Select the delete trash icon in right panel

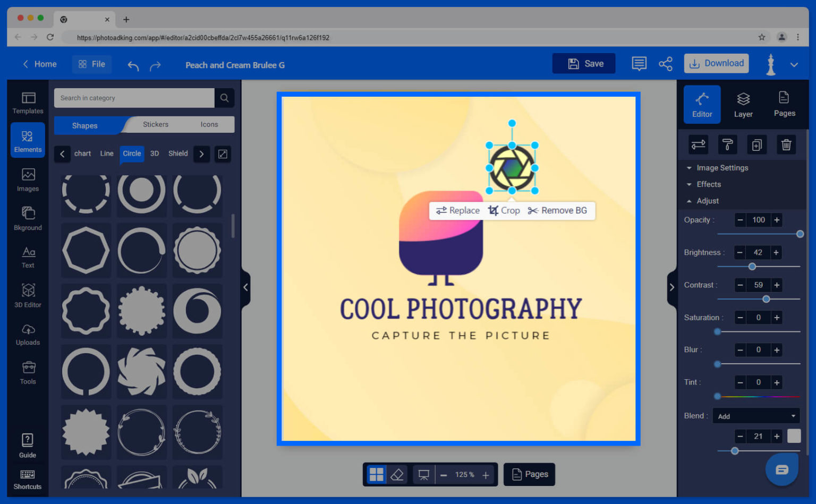click(786, 144)
